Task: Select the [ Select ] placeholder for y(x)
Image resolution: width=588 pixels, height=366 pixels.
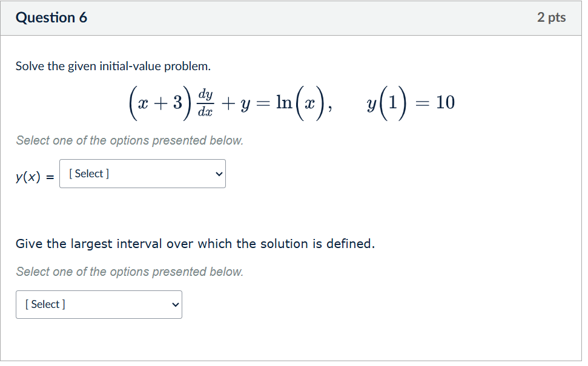Action: tap(88, 174)
